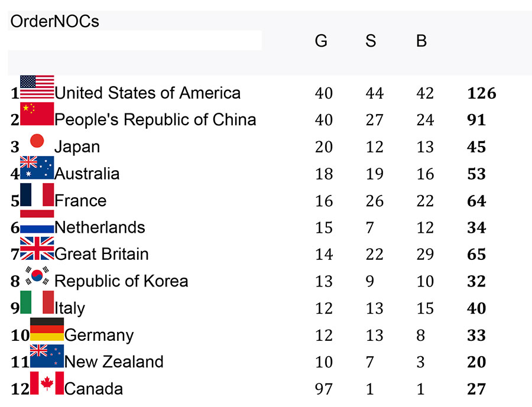The image size is (532, 407).
Task: Click the Germany flag icon
Action: point(47,329)
